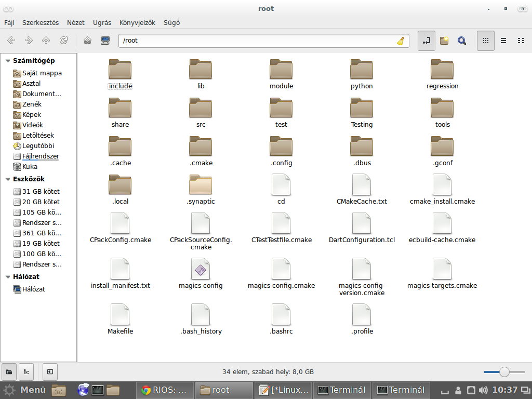Open Asztal in the sidebar
The height and width of the screenshot is (399, 532).
click(27, 84)
